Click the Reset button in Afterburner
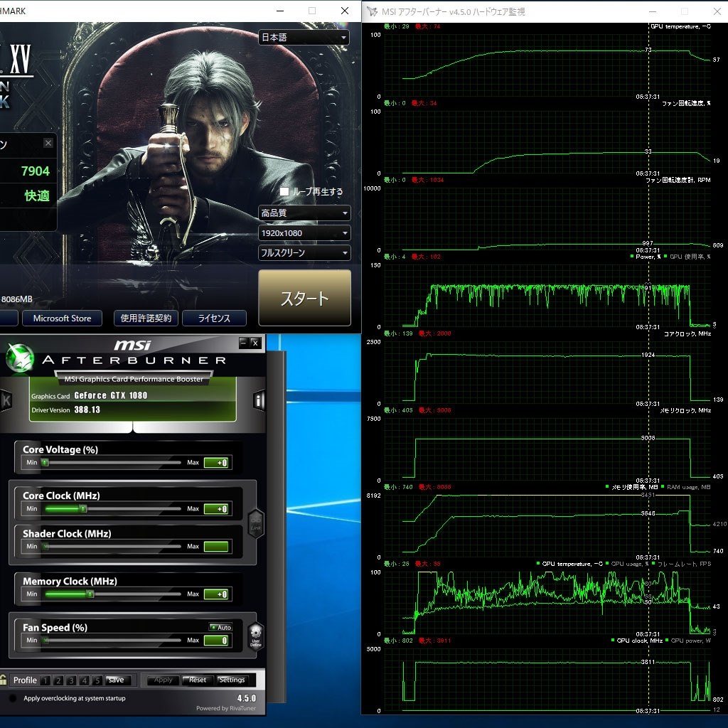This screenshot has width=728, height=728. [198, 680]
